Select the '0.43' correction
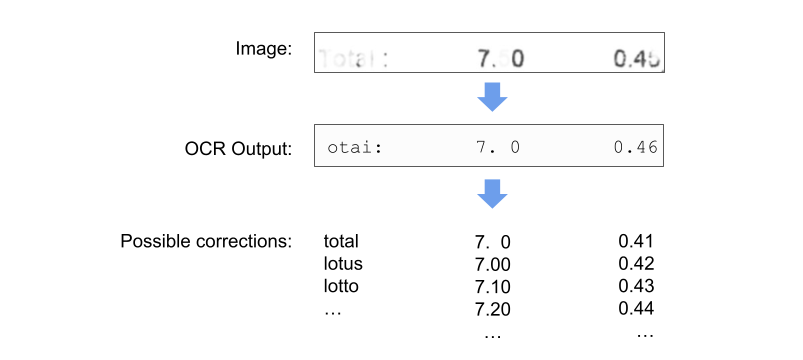 [636, 286]
